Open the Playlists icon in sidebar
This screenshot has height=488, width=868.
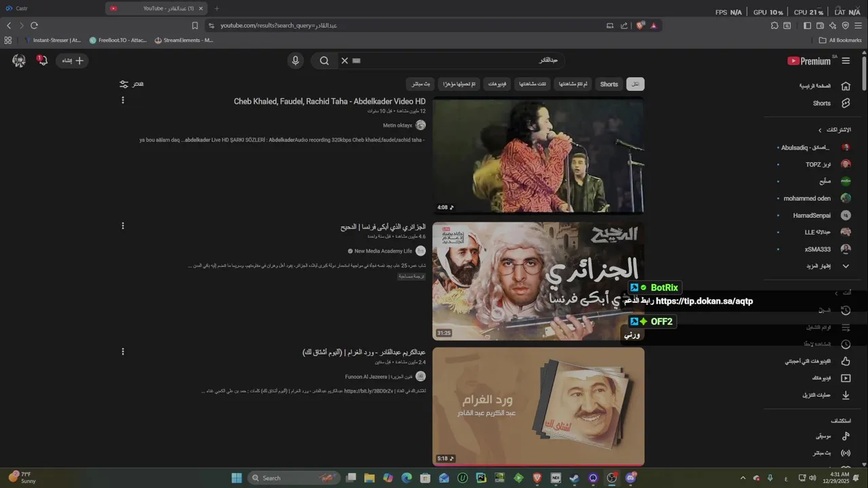[846, 327]
